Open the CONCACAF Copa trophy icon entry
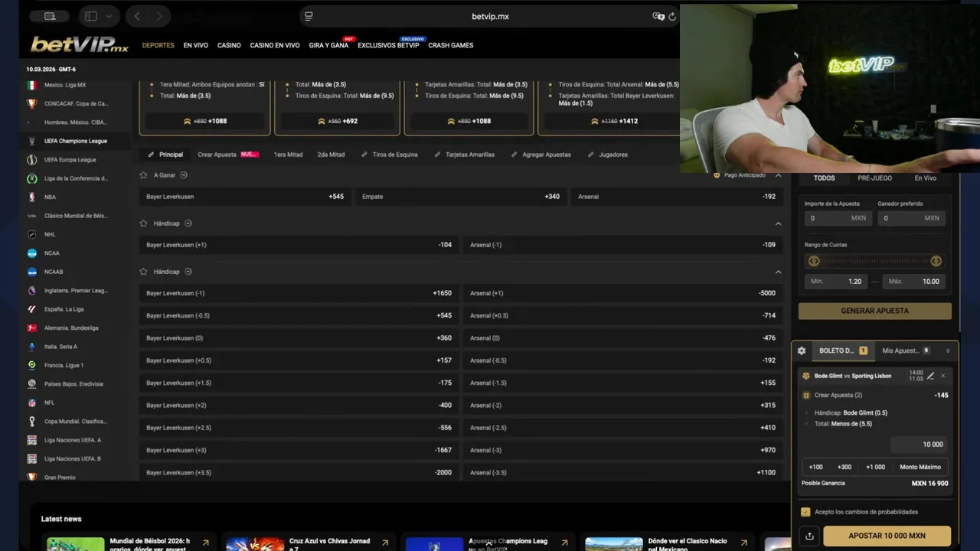This screenshot has width=980, height=551. [31, 103]
